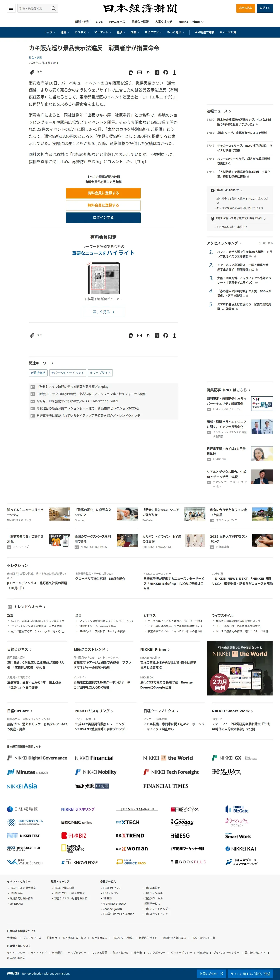This screenshot has width=280, height=980.
Task: Expand the トップ navigation dropdown
Action: (x=50, y=32)
